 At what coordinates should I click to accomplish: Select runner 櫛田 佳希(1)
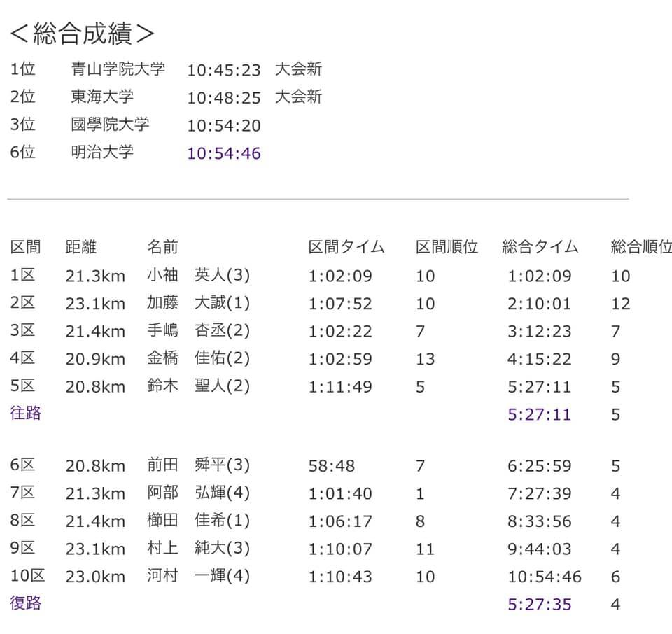point(198,521)
